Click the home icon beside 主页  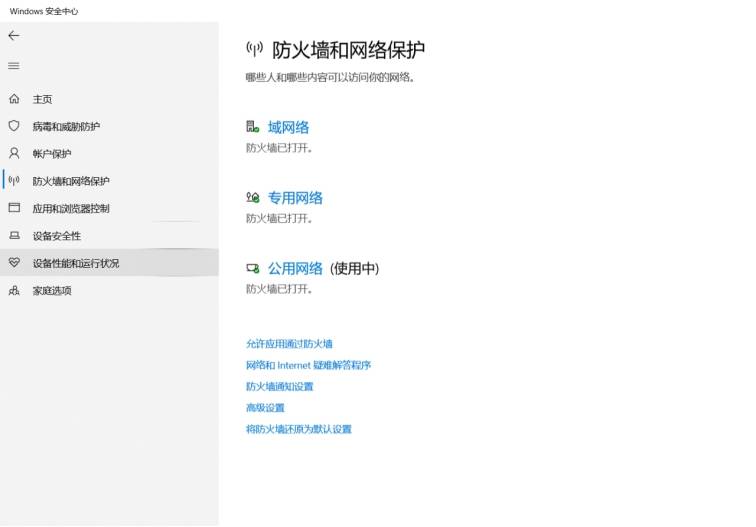[14, 99]
